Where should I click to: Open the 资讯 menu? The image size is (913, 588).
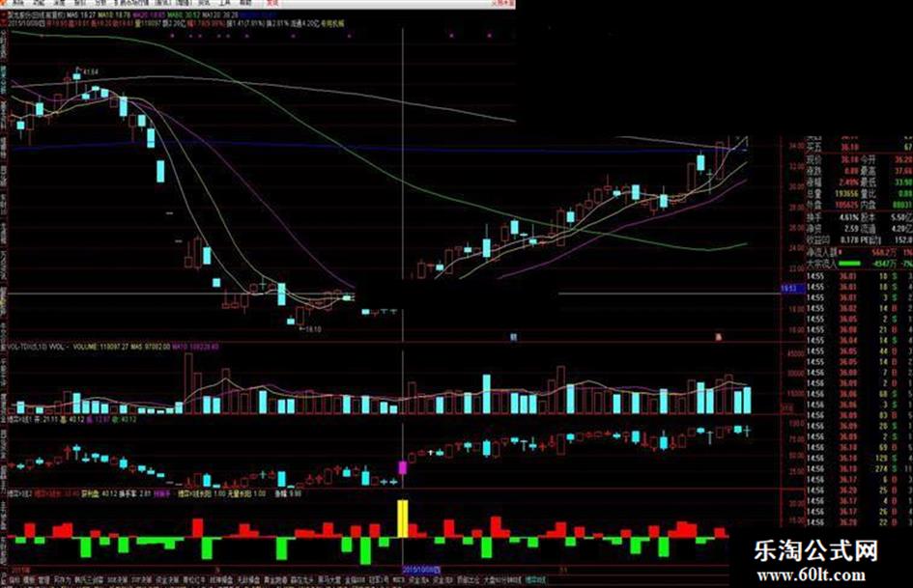point(204,4)
